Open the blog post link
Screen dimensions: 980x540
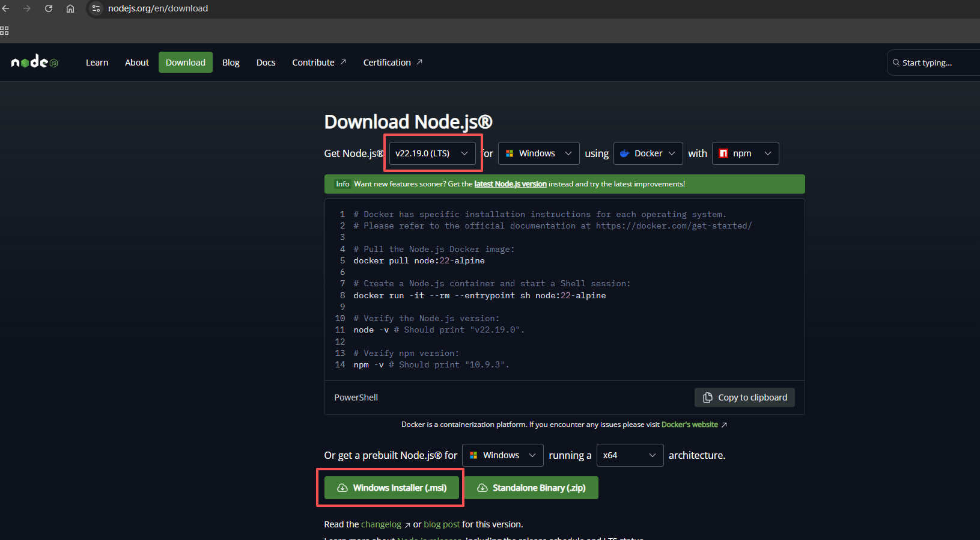point(442,524)
